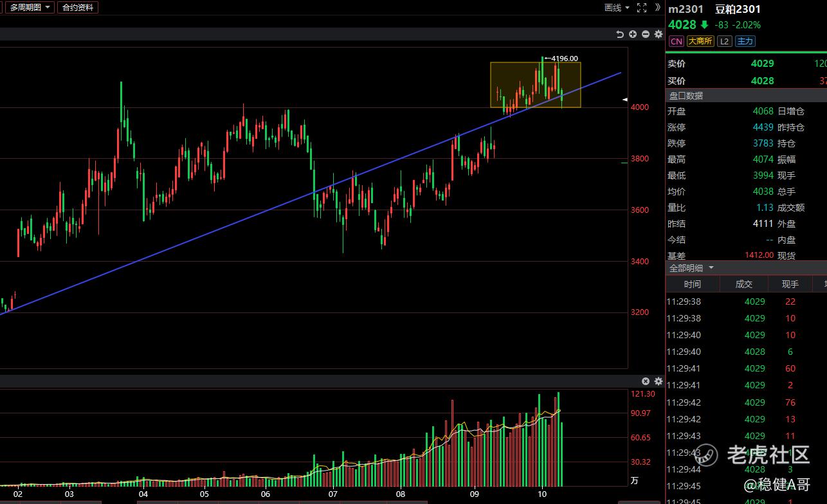Image resolution: width=827 pixels, height=504 pixels.
Task: Click the month 02 label on the time axis
Action: [18, 494]
